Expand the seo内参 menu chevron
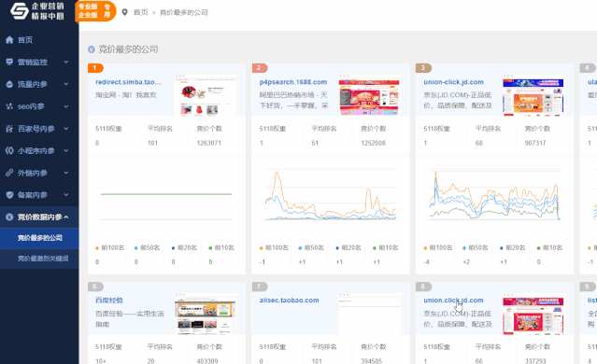597x364 pixels. (x=66, y=106)
